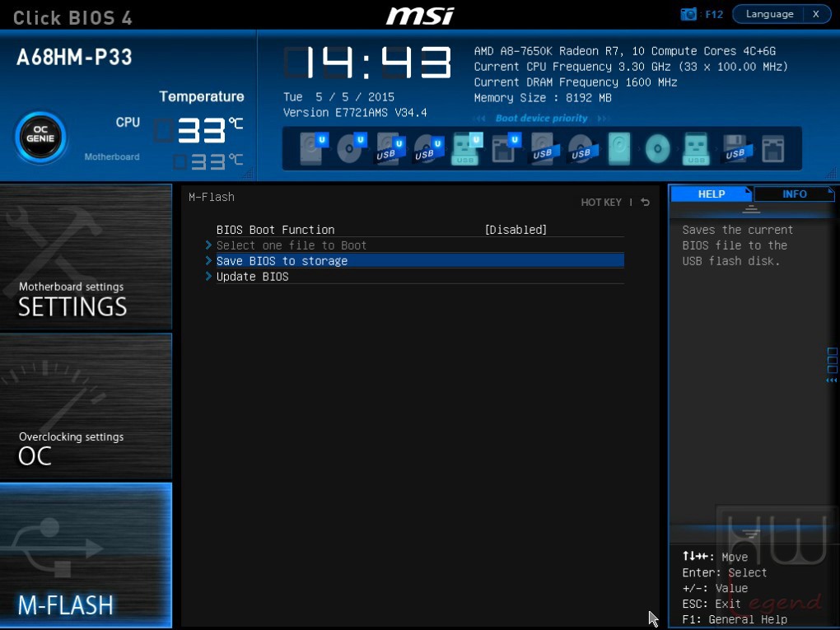Open the Language selector

click(769, 14)
